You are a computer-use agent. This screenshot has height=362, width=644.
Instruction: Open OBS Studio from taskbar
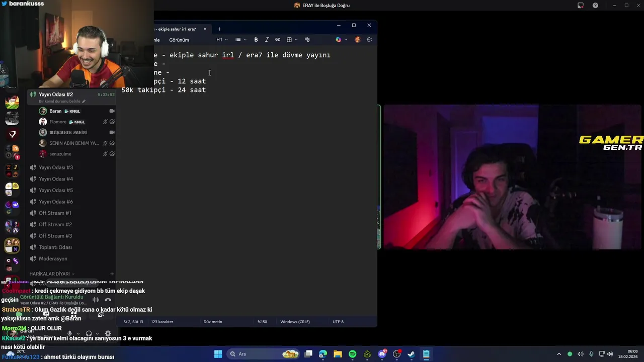(396, 354)
